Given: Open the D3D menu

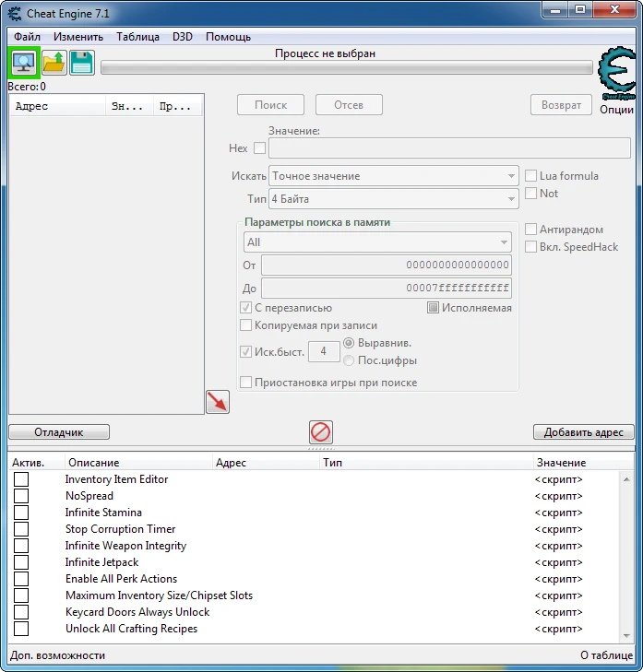Looking at the screenshot, I should pos(183,37).
